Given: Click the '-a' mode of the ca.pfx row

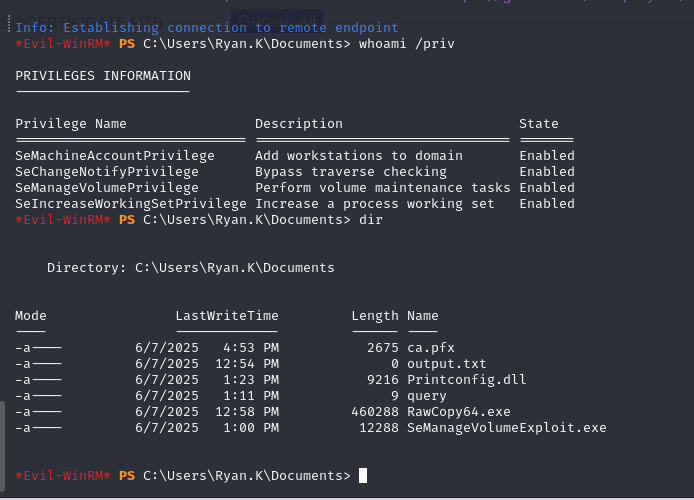Looking at the screenshot, I should click(23, 348).
